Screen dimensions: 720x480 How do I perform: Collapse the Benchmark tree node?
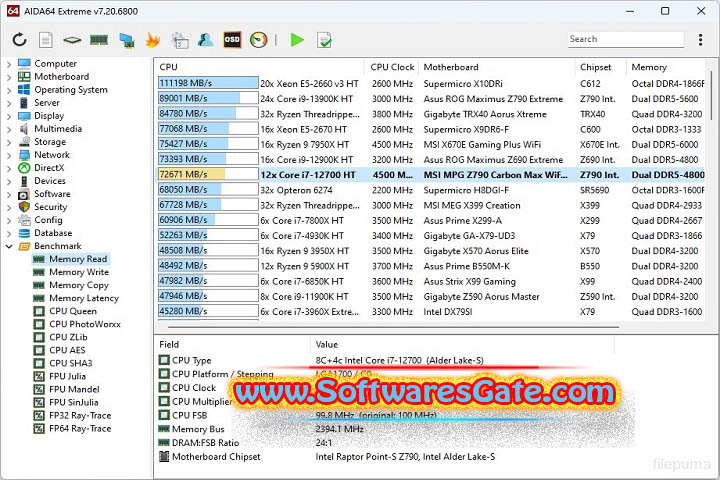click(x=9, y=246)
